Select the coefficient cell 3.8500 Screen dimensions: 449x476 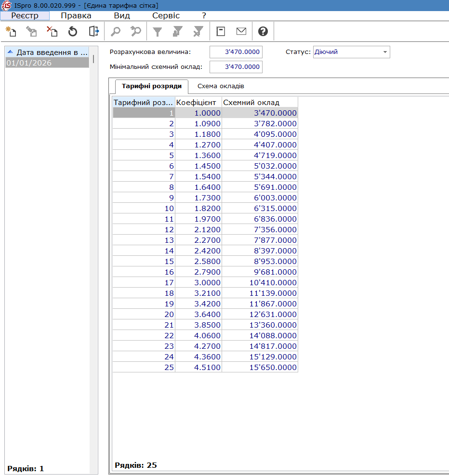coord(198,325)
